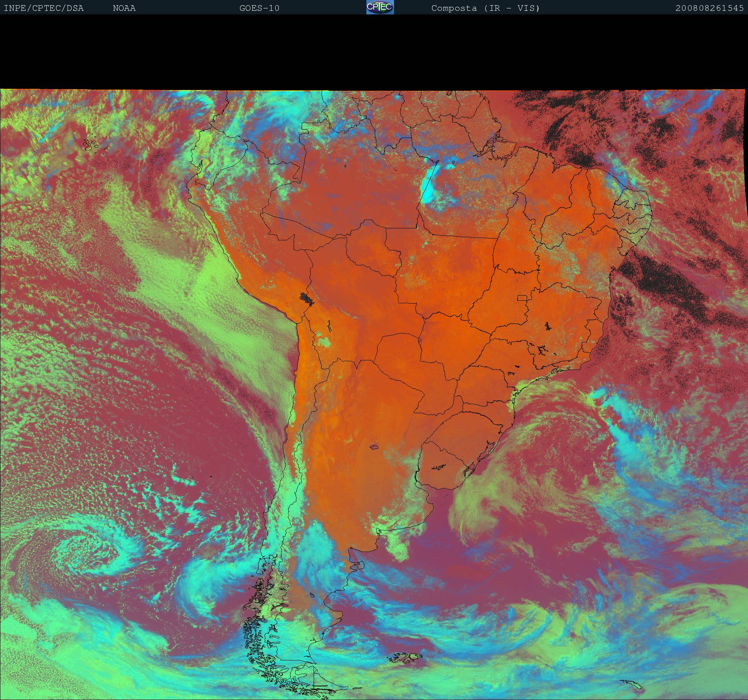Click the 200808261545 timestamp
This screenshot has width=748, height=700.
click(709, 8)
